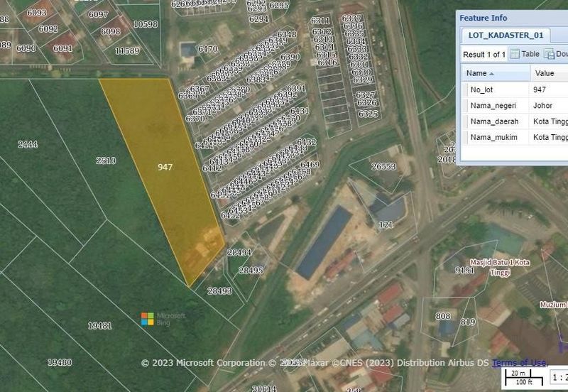This screenshot has height=392, width=568.
Task: Sort by the Name column header
Action: (496, 73)
